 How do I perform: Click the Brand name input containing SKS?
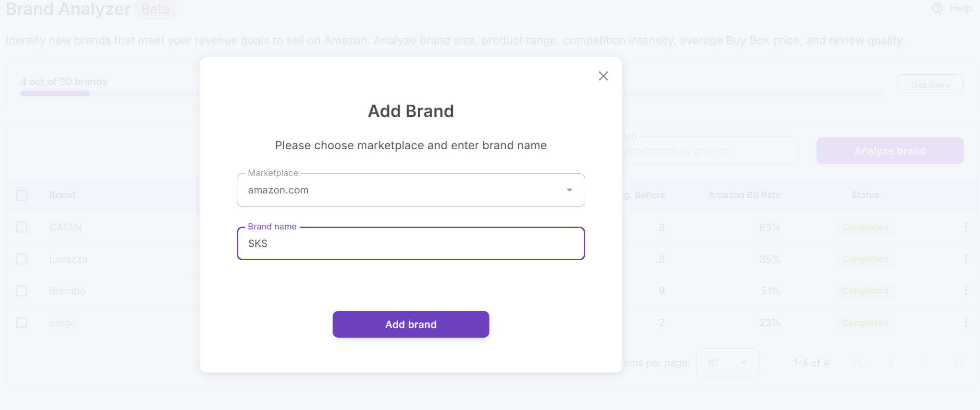coord(411,244)
